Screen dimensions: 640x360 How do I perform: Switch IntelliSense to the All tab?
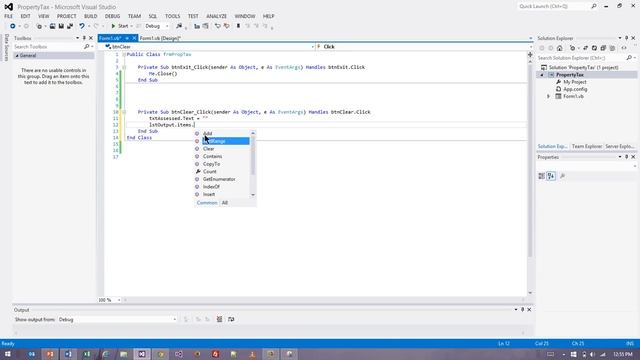pyautogui.click(x=224, y=203)
